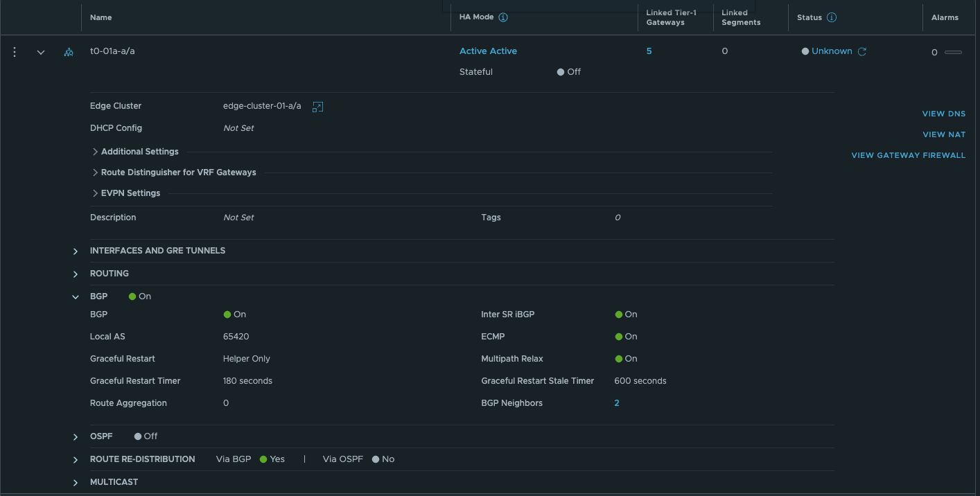The height and width of the screenshot is (496, 980).
Task: Toggle Via BGP in Route Re-Distribution
Action: pos(263,459)
